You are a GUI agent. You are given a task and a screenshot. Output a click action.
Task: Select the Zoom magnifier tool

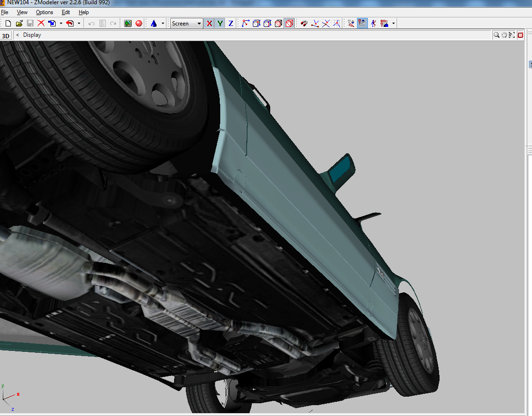[497, 34]
